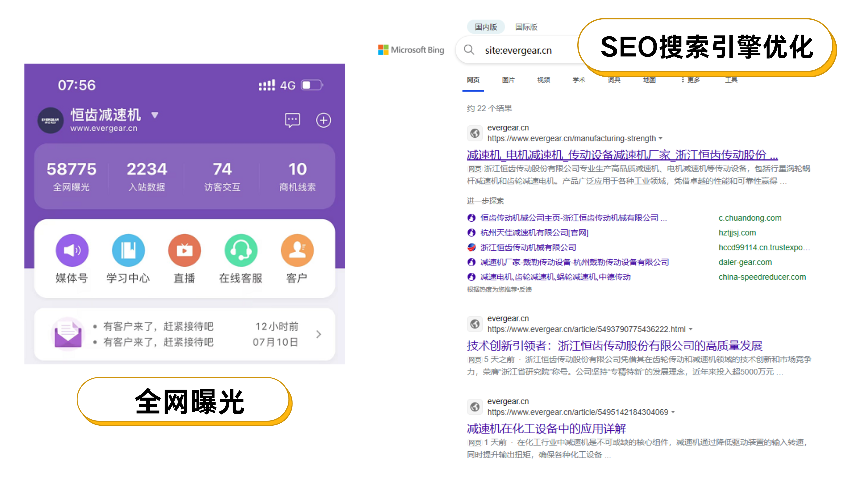Open 减速电机,齿轮减速机,蜗轮减速机 link
This screenshot has width=868, height=488.
coord(555,277)
